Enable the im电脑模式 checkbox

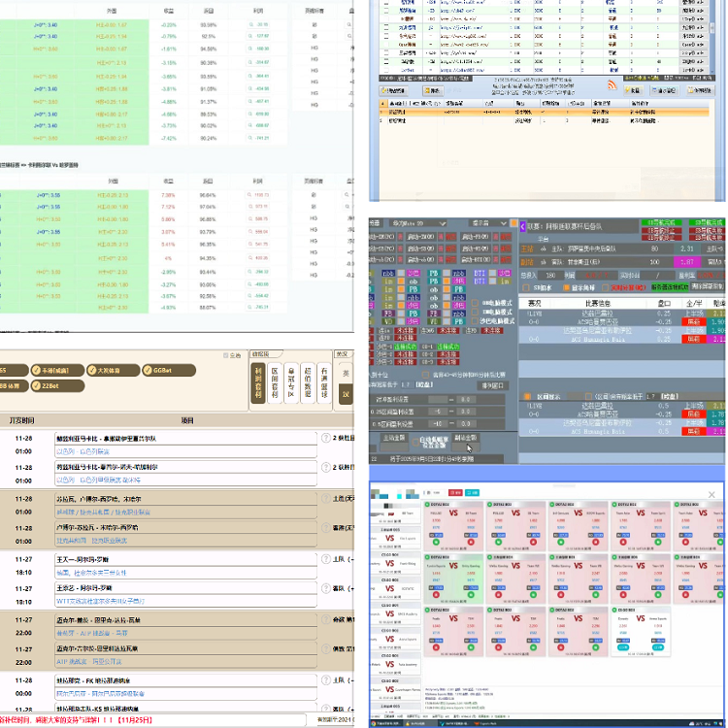[475, 312]
